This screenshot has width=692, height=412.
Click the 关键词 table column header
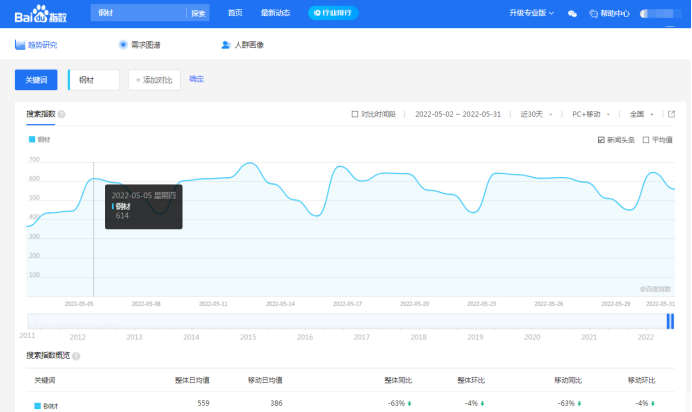pos(45,380)
